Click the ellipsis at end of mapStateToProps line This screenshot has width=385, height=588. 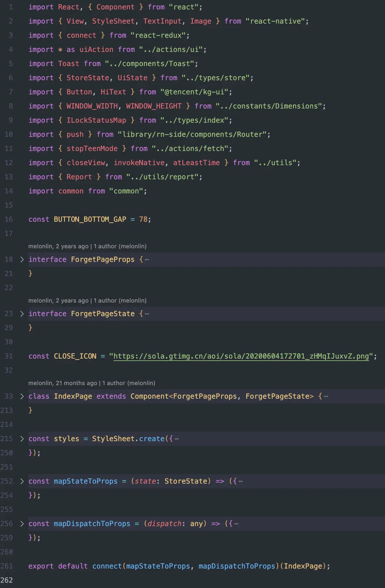[x=241, y=482]
